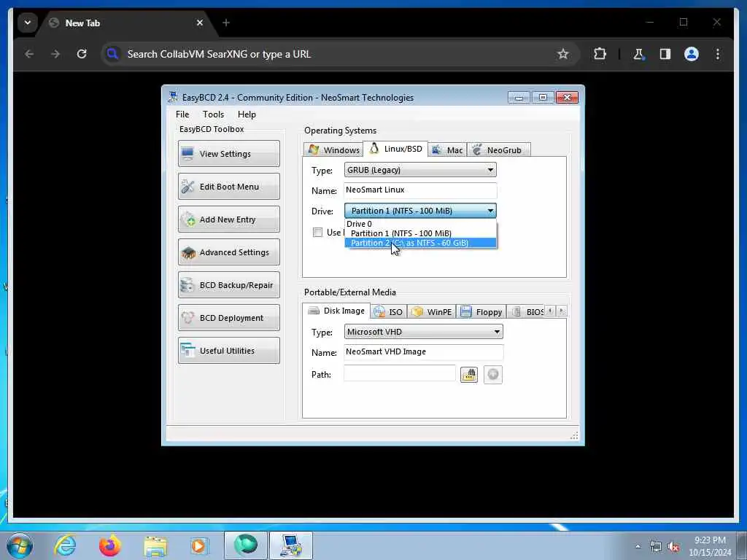Close the New Tab tab
The image size is (747, 560).
tap(200, 23)
